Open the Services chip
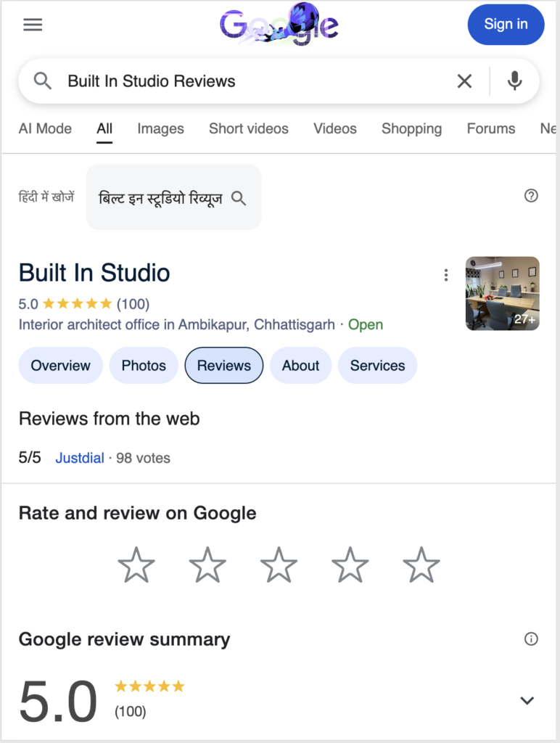 click(378, 366)
